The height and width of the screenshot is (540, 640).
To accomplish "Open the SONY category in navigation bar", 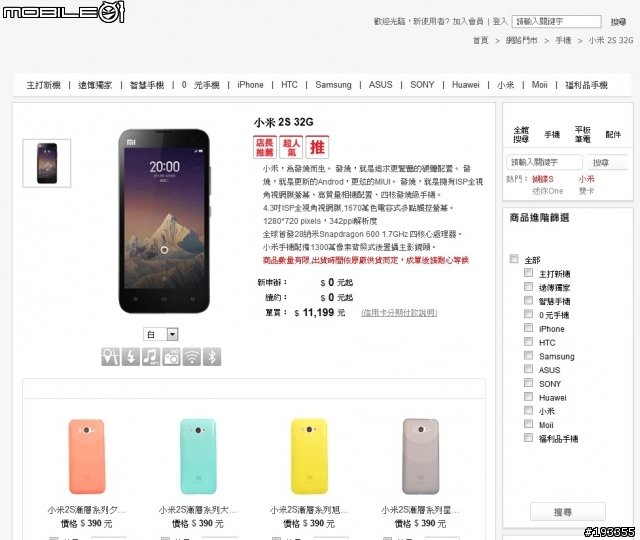I will pyautogui.click(x=422, y=85).
